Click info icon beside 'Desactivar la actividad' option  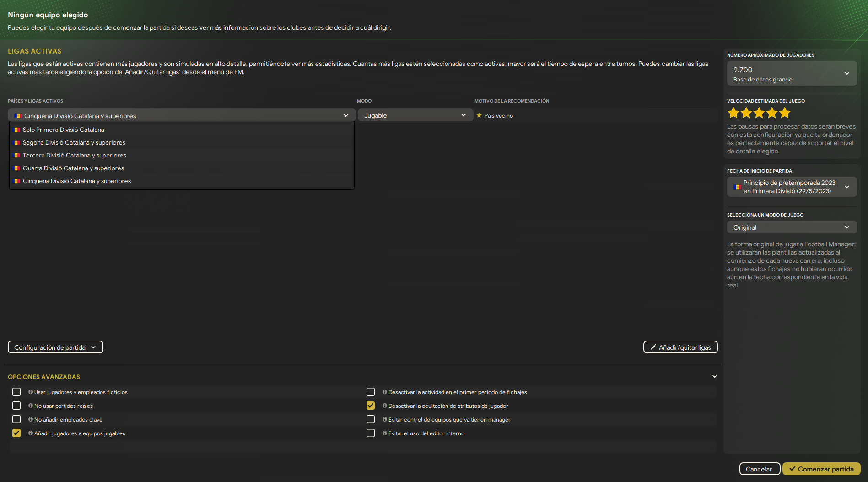tap(385, 392)
